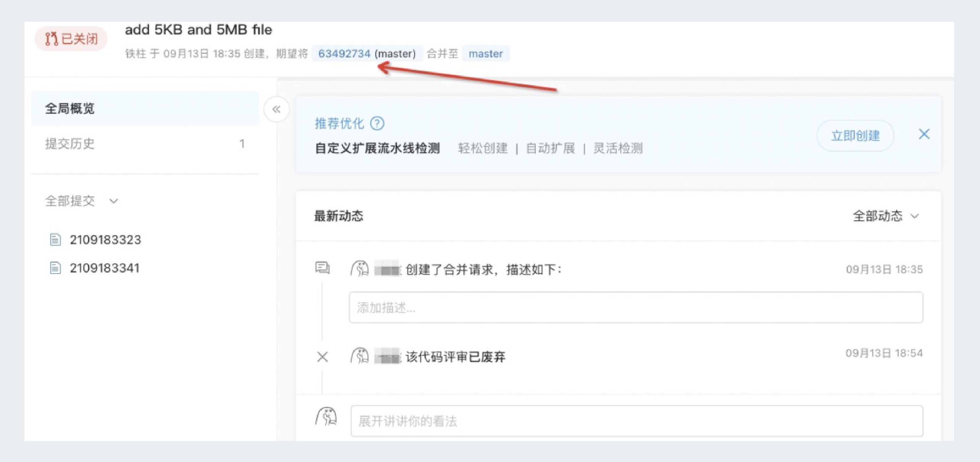Click the 立即创建 button
The width and height of the screenshot is (980, 462).
[x=855, y=135]
